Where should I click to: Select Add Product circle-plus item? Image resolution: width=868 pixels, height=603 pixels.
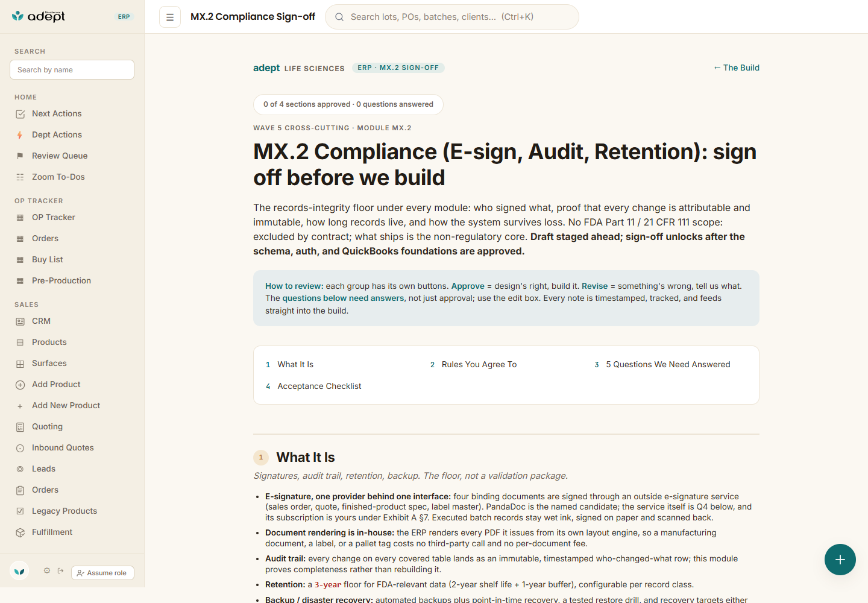(72, 384)
